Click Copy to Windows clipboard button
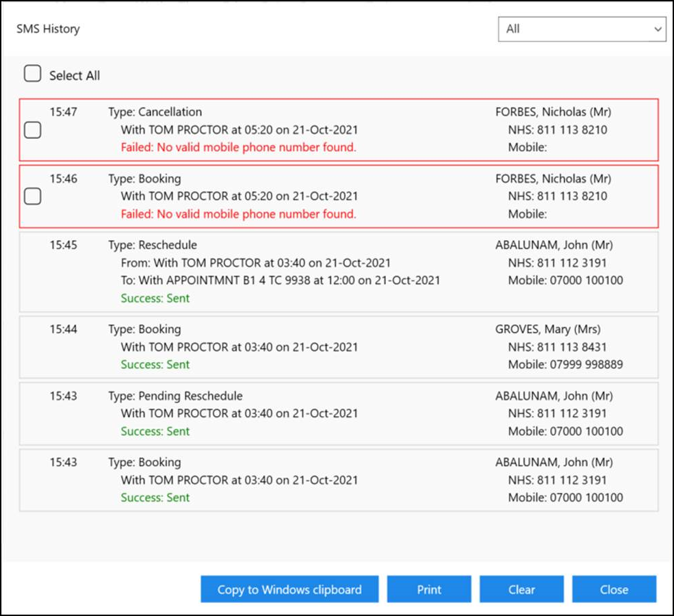The image size is (674, 616). click(289, 589)
